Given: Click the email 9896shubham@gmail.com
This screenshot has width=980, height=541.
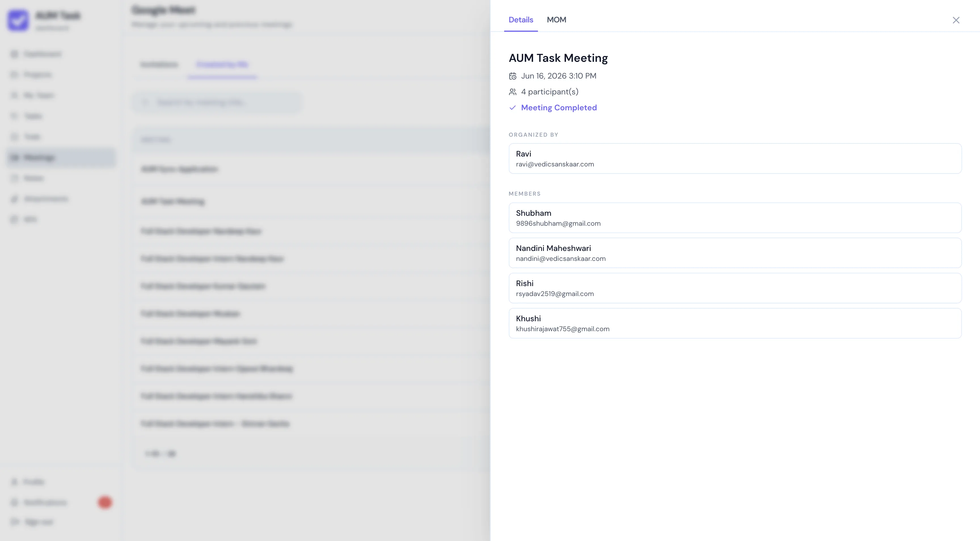Looking at the screenshot, I should pyautogui.click(x=558, y=224).
